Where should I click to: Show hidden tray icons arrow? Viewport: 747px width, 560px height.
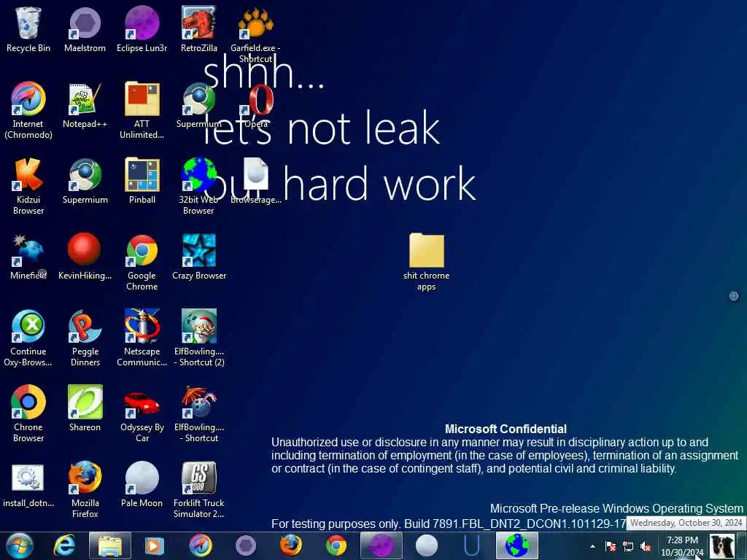(x=592, y=546)
